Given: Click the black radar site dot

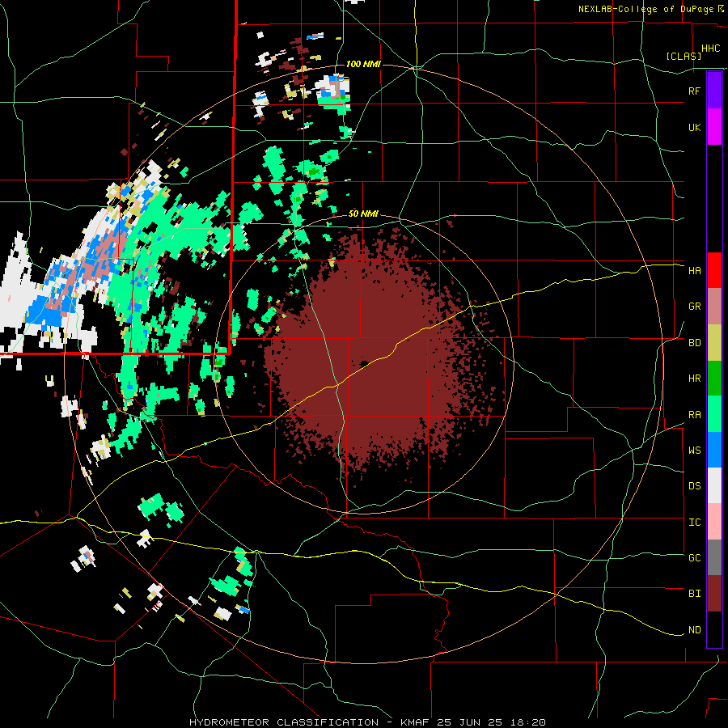Looking at the screenshot, I should tap(364, 363).
